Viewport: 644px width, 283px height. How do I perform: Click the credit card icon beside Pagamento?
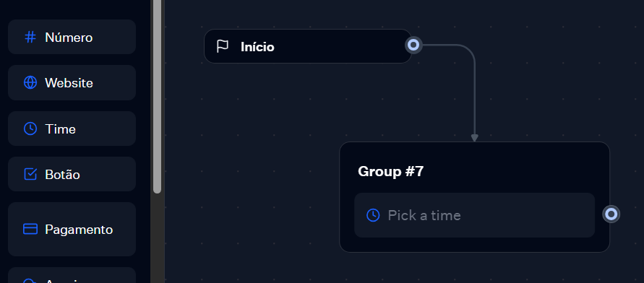point(30,229)
